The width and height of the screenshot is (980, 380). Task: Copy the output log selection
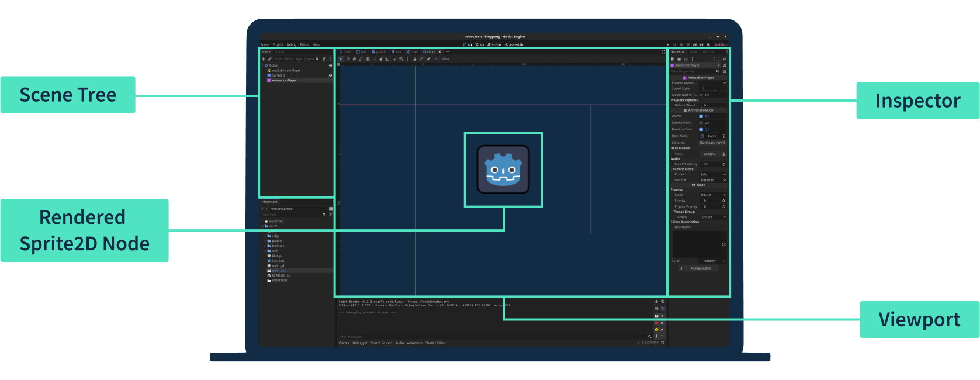pos(663,301)
